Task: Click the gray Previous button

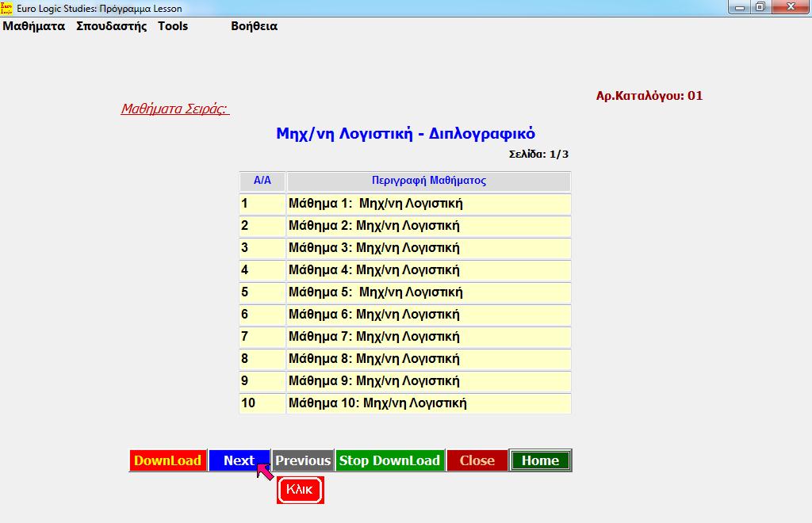Action: (302, 460)
